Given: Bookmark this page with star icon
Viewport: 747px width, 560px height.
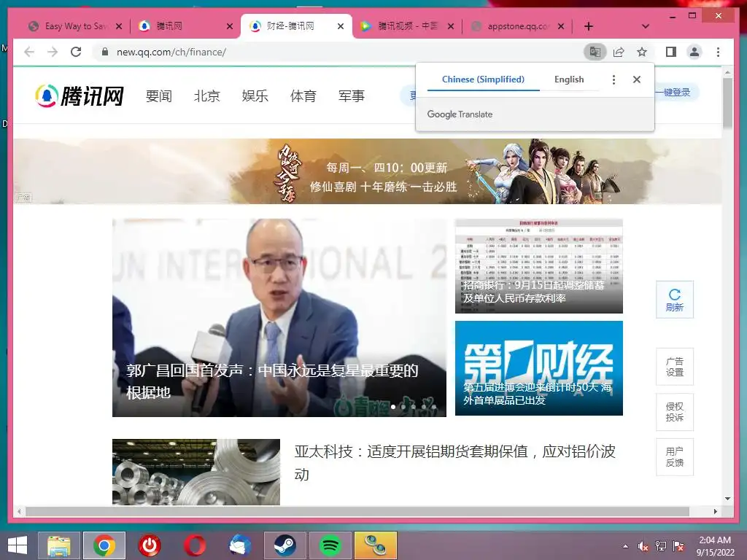Looking at the screenshot, I should coord(642,52).
